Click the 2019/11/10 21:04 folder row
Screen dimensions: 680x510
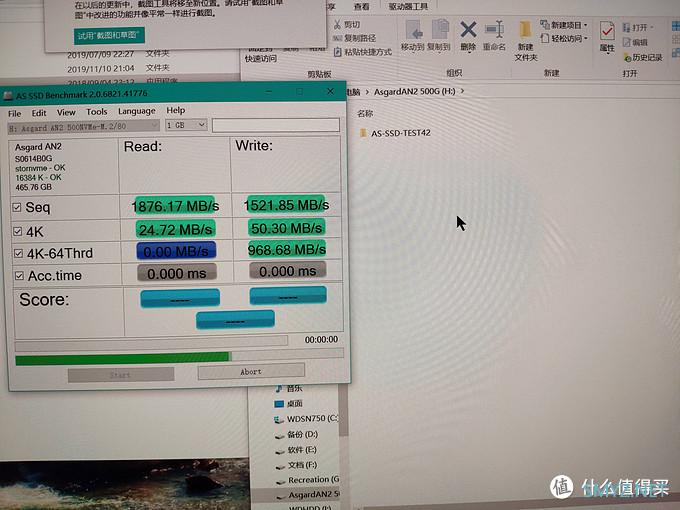point(120,68)
